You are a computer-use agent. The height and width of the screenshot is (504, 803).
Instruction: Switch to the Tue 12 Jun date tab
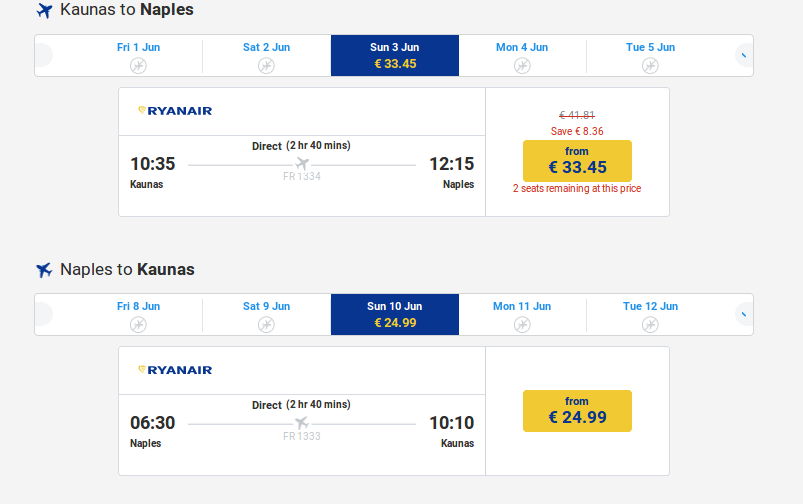click(650, 314)
